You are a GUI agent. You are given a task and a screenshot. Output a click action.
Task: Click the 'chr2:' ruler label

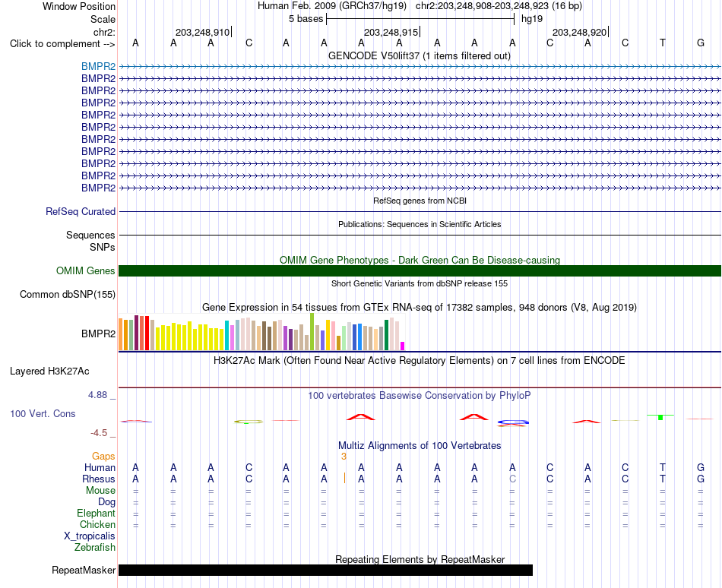[104, 32]
